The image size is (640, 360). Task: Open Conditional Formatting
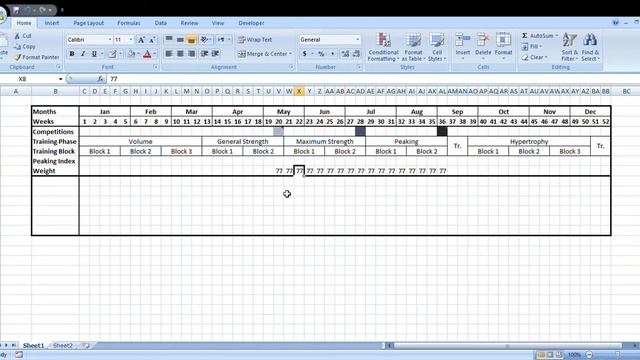click(x=383, y=47)
